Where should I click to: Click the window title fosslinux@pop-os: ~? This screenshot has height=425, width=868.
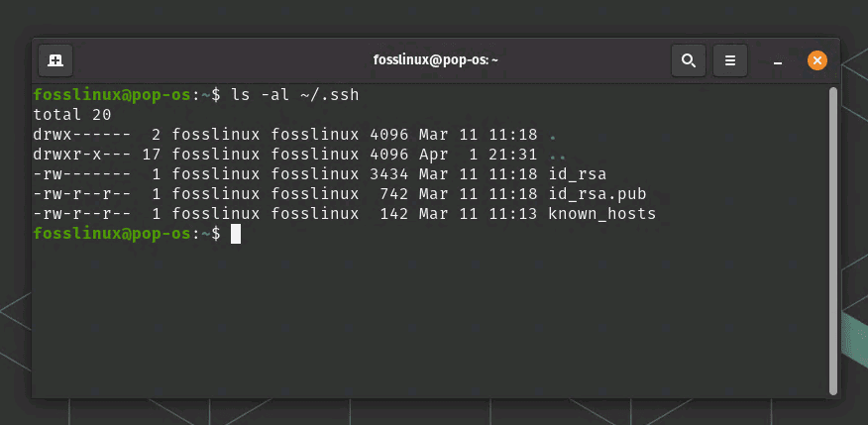pyautogui.click(x=436, y=60)
